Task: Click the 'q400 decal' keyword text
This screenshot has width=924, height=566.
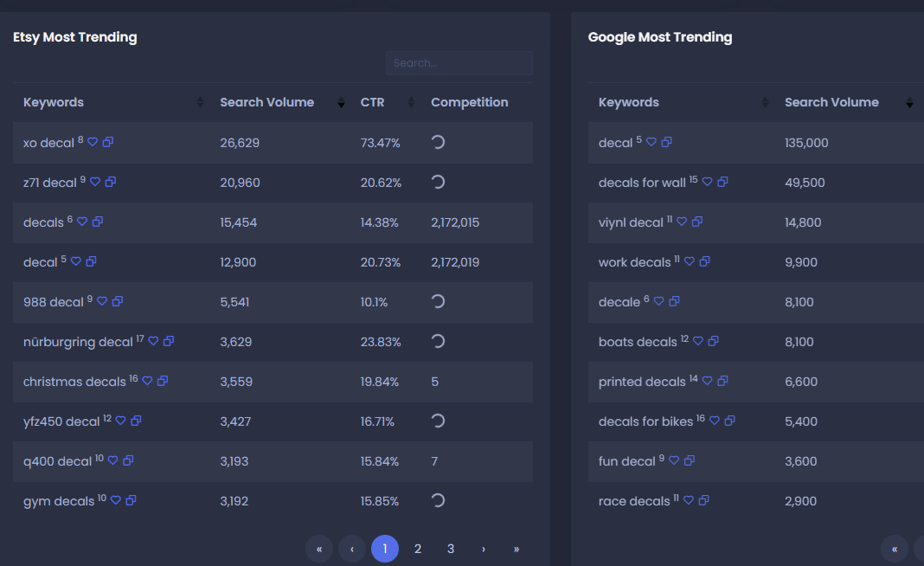Action: (57, 461)
